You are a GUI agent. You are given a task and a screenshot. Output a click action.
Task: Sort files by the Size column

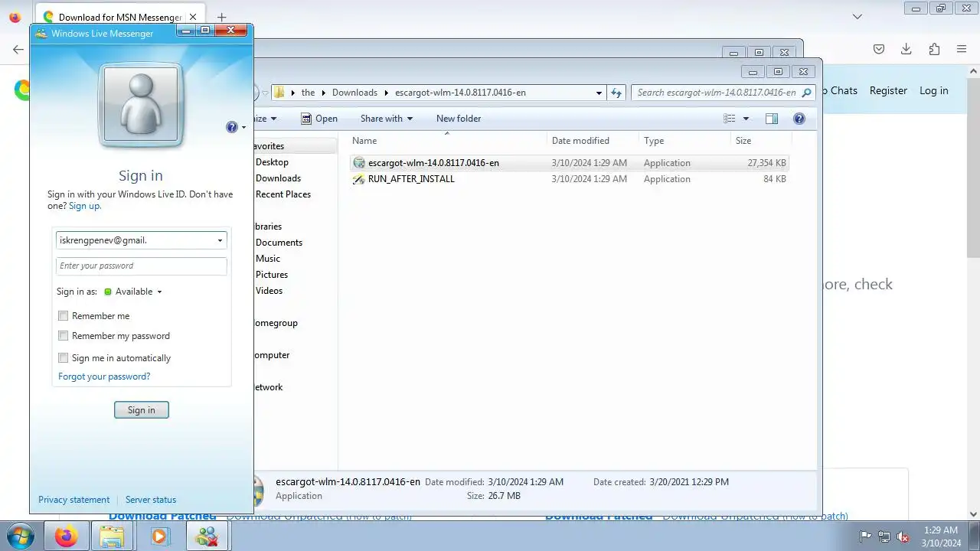(x=760, y=141)
